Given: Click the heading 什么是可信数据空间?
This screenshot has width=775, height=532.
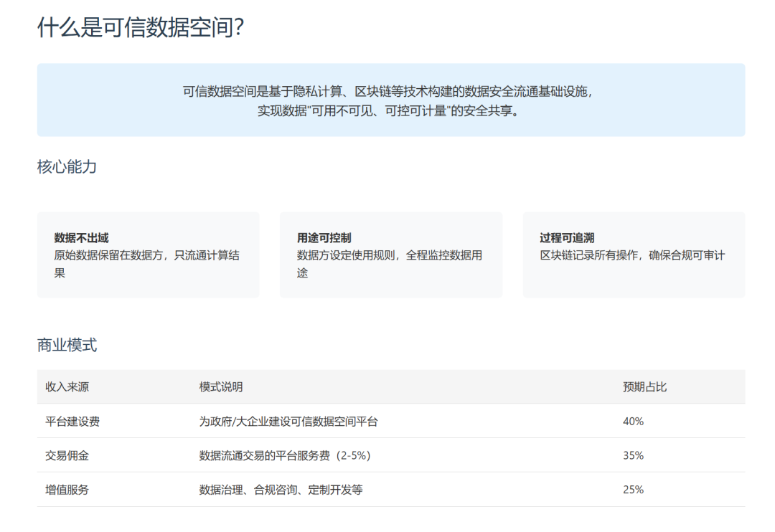Looking at the screenshot, I should 141,27.
